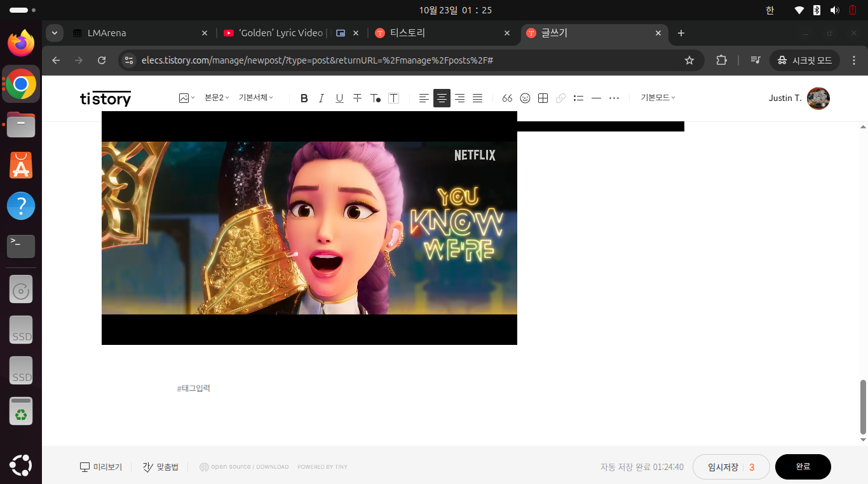Screen dimensions: 868x484
Task: Click the address bar URL
Action: [317, 60]
